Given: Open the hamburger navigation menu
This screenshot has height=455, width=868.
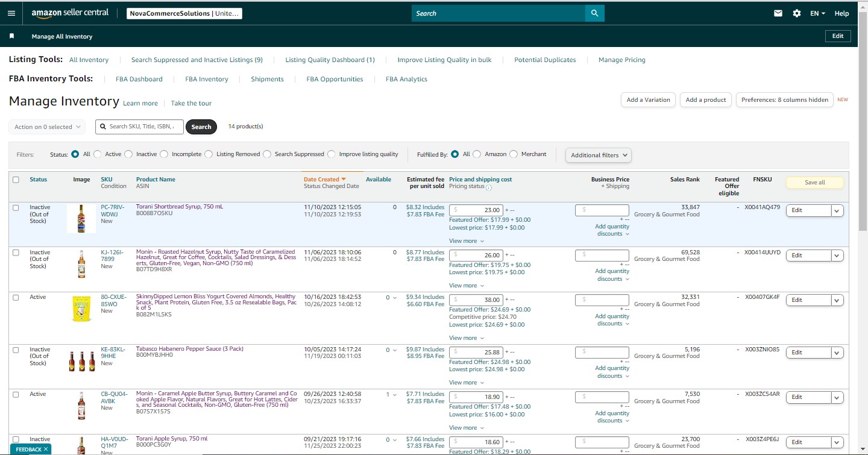Looking at the screenshot, I should pyautogui.click(x=11, y=13).
